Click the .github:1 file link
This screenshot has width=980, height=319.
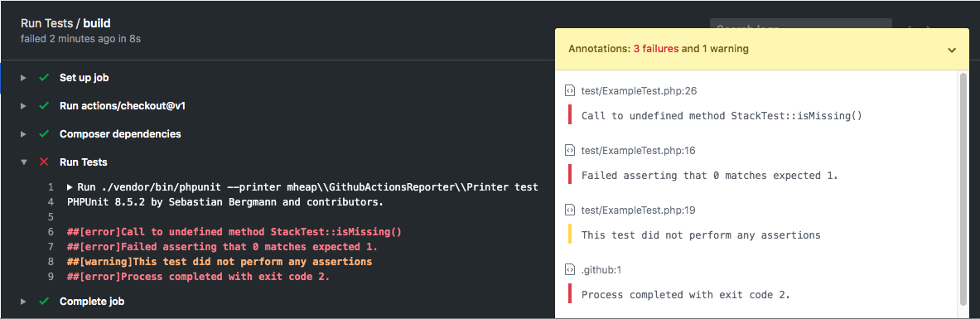coord(601,269)
